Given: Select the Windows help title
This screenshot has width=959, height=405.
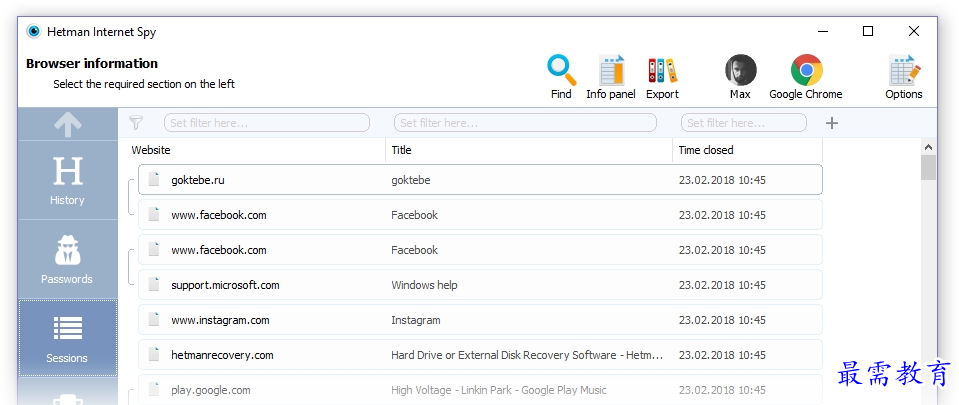Looking at the screenshot, I should 424,285.
